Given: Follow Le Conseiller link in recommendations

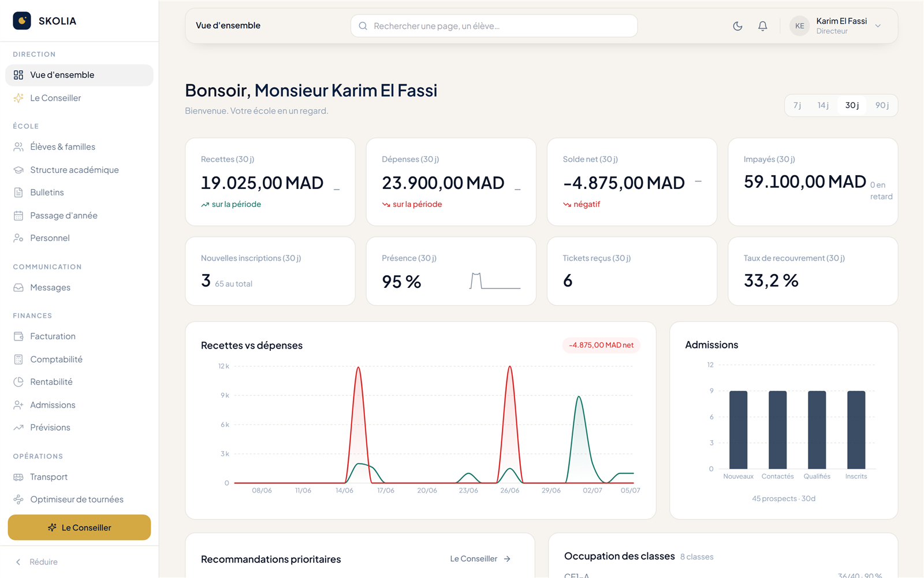Looking at the screenshot, I should [480, 559].
